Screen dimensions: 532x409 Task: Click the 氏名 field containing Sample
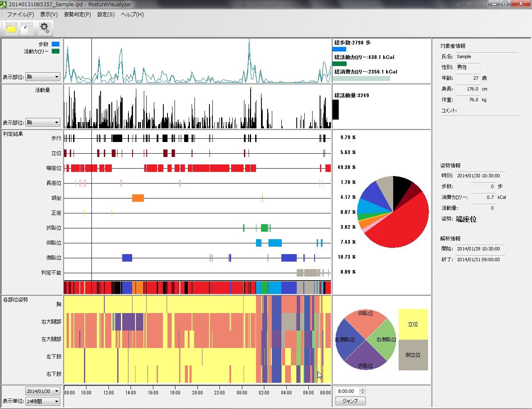(486, 57)
